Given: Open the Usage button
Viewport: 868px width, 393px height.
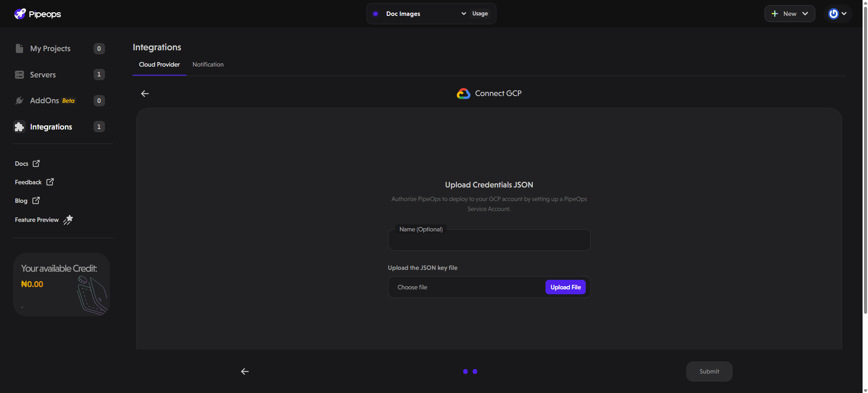Looking at the screenshot, I should click(x=480, y=14).
